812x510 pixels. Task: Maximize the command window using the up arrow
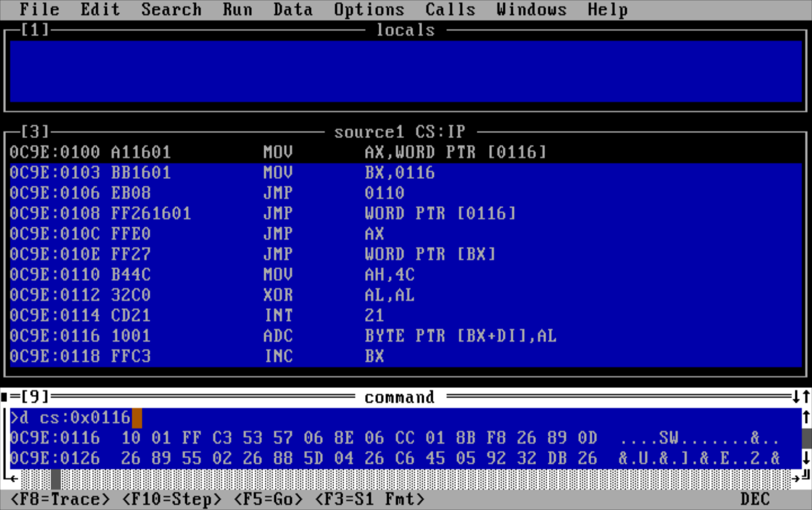click(x=806, y=397)
